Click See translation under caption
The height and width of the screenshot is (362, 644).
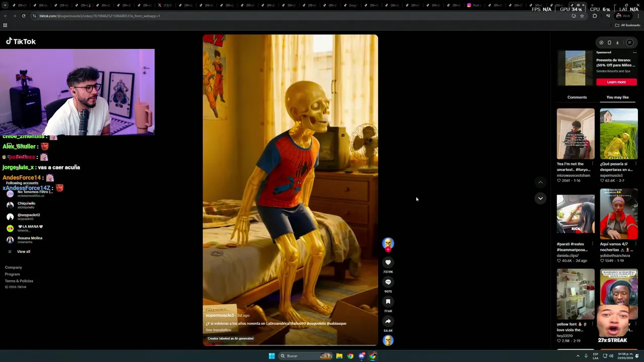[x=218, y=330]
